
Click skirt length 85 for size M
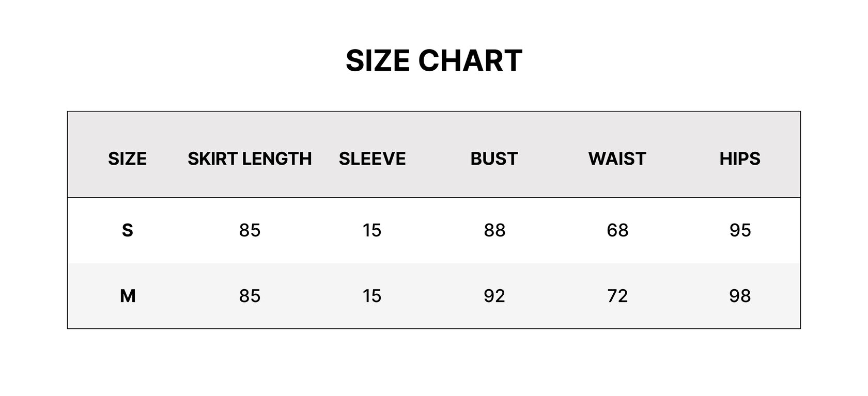click(x=250, y=296)
